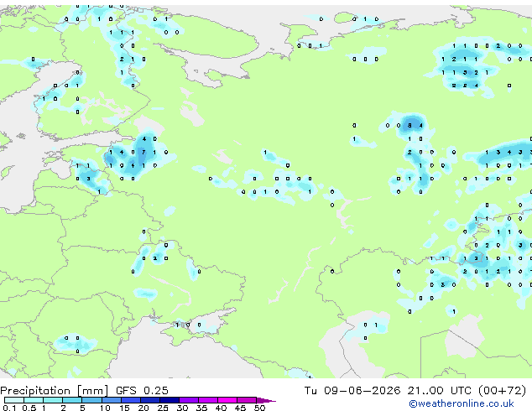The image size is (532, 411).
Task: Click the purple arrow tip above 50 mm
Action: [x=266, y=401]
